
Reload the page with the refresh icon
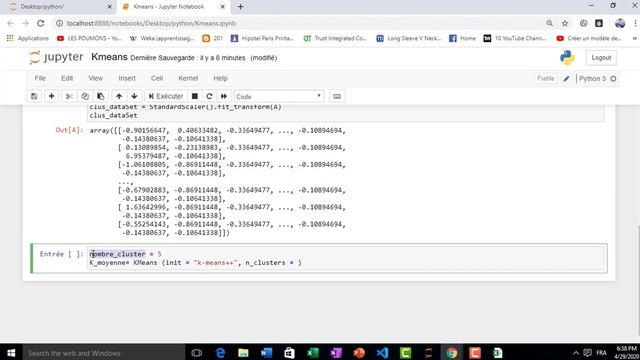(x=40, y=23)
